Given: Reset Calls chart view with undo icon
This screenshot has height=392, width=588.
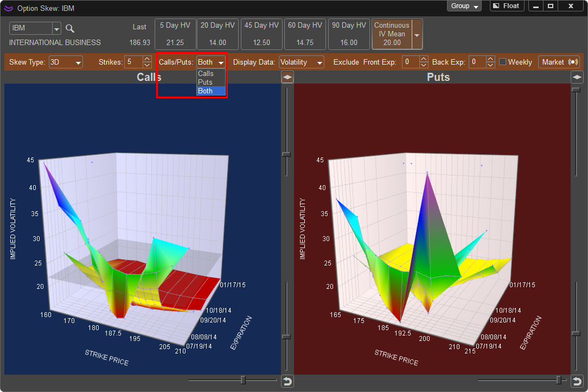Looking at the screenshot, I should [287, 382].
